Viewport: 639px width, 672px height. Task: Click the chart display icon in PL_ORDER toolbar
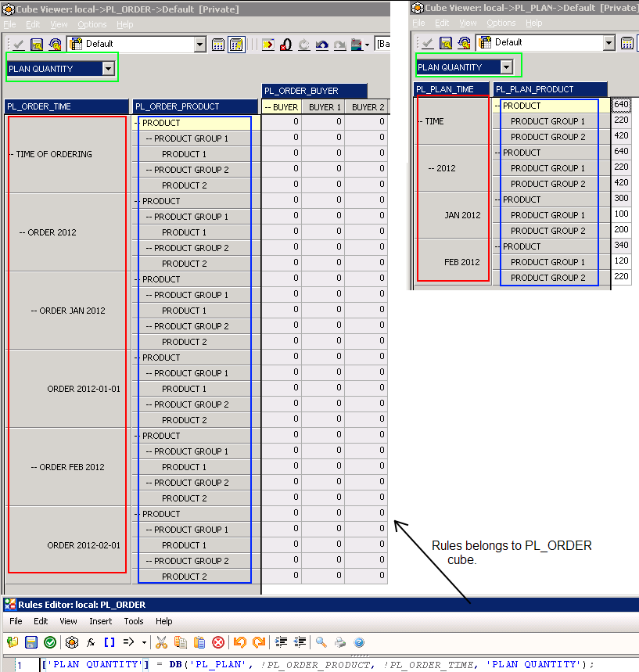point(357,44)
